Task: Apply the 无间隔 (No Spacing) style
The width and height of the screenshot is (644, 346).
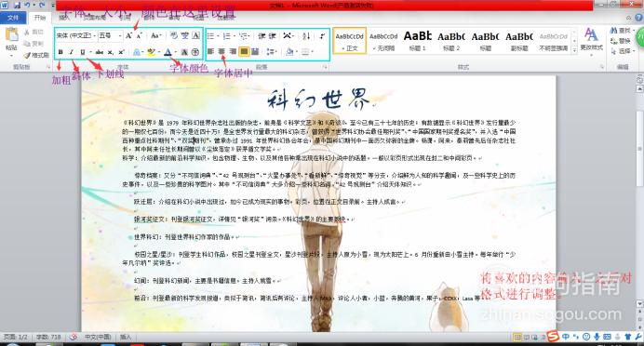Action: pyautogui.click(x=383, y=41)
